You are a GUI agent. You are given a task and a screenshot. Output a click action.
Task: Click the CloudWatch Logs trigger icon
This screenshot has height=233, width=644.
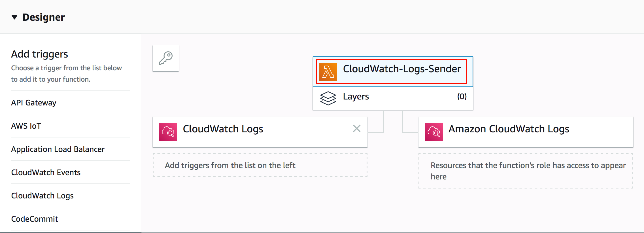(168, 132)
